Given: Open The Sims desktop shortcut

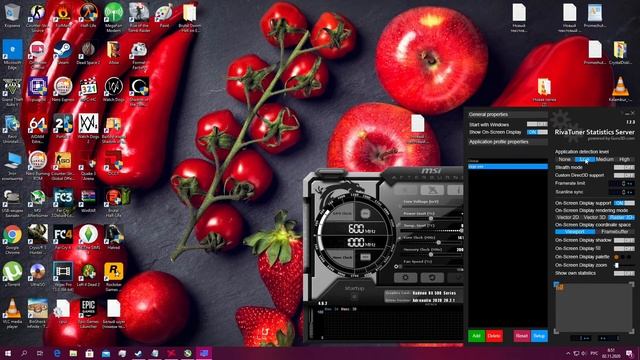Looking at the screenshot, I should [88, 237].
